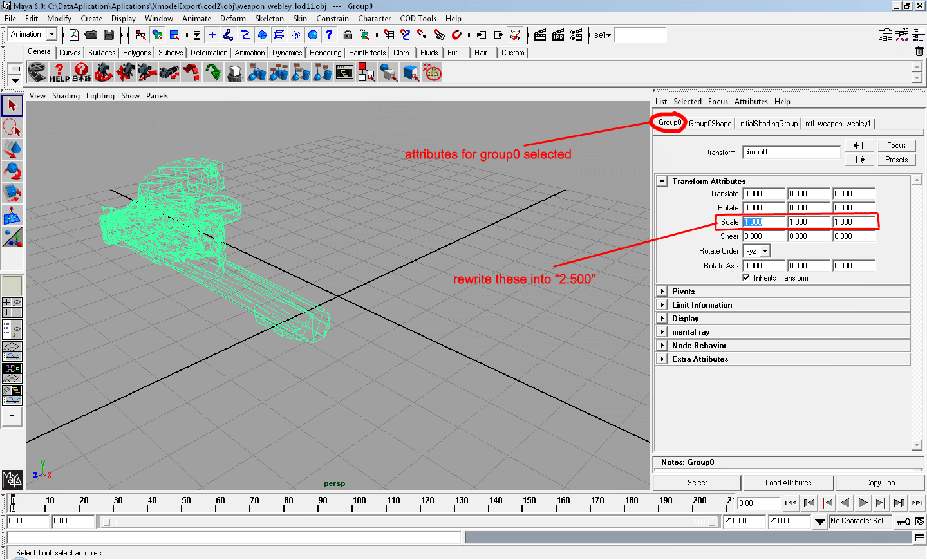Open the viewport Shading menu
This screenshot has width=927, height=560.
coord(66,96)
